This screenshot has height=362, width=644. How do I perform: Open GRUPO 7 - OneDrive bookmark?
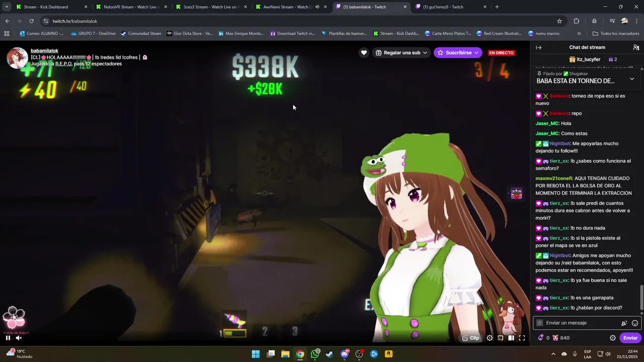93,34
